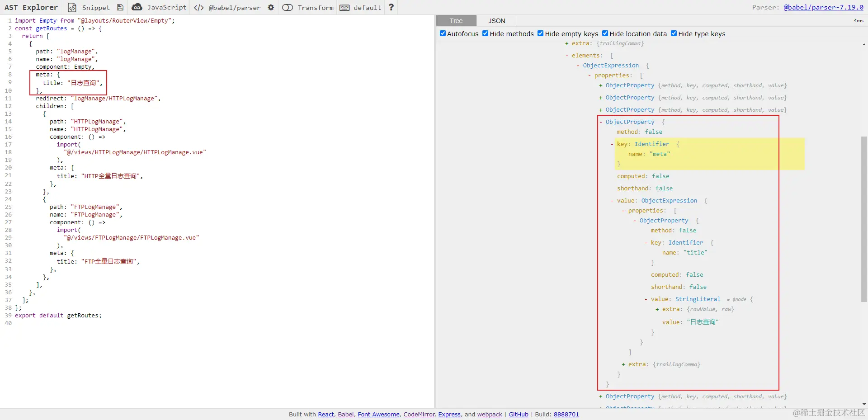Click the $node label beside StringLiteral
Image resolution: width=868 pixels, height=420 pixels.
[x=739, y=299]
